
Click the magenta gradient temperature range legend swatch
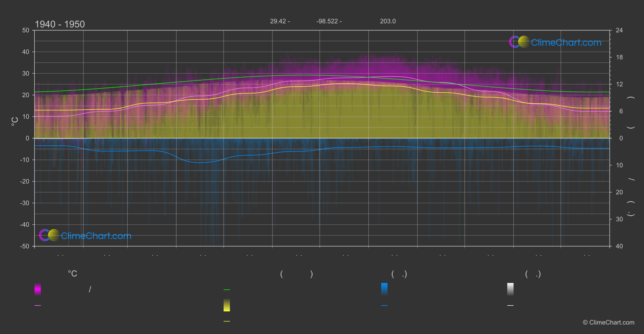click(38, 289)
